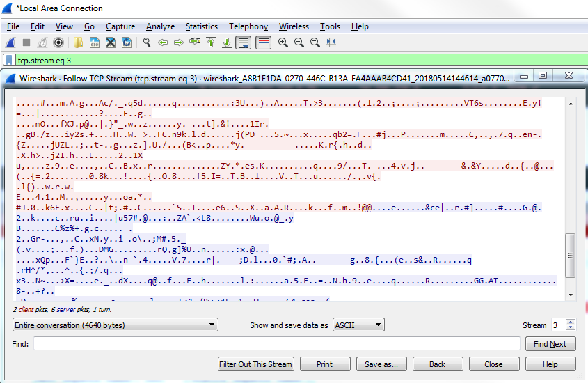
Task: Open the Capture menu
Action: click(x=120, y=26)
